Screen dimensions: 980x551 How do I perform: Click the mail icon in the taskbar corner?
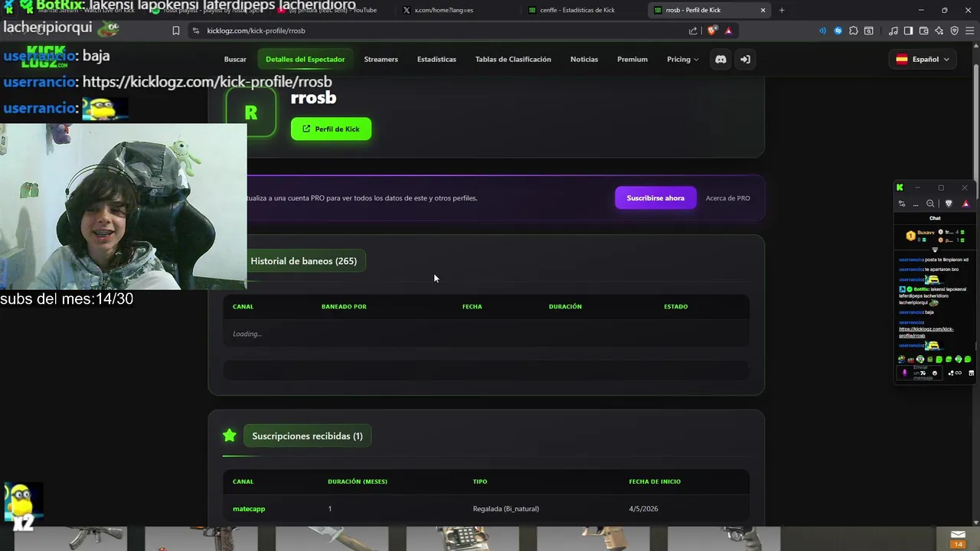[958, 535]
